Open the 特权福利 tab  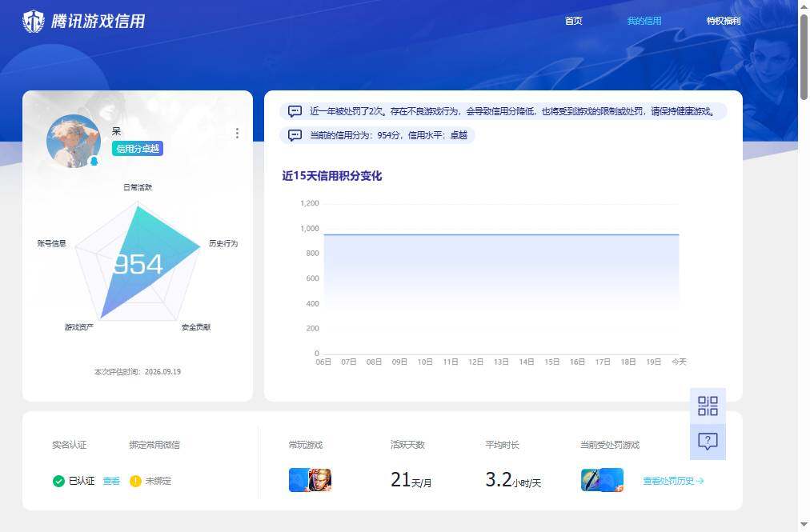[x=724, y=21]
